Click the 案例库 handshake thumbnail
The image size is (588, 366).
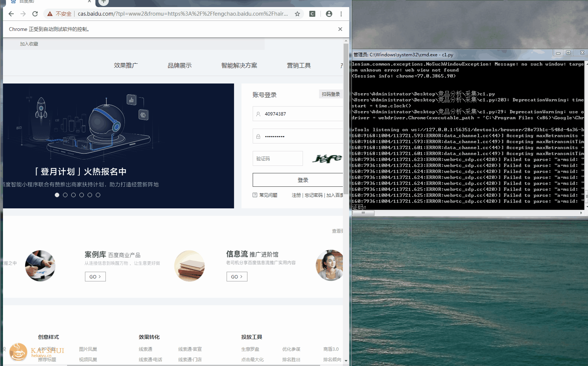[x=40, y=266]
